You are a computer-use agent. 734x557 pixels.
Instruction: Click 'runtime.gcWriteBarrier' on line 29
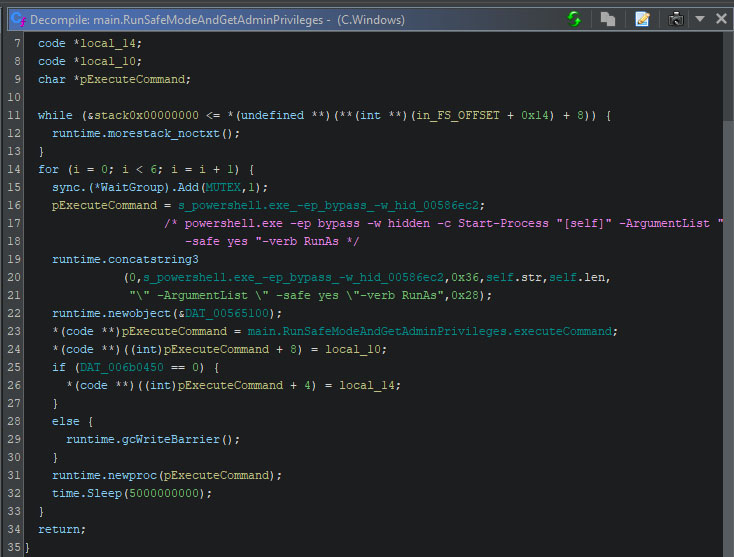(142, 440)
